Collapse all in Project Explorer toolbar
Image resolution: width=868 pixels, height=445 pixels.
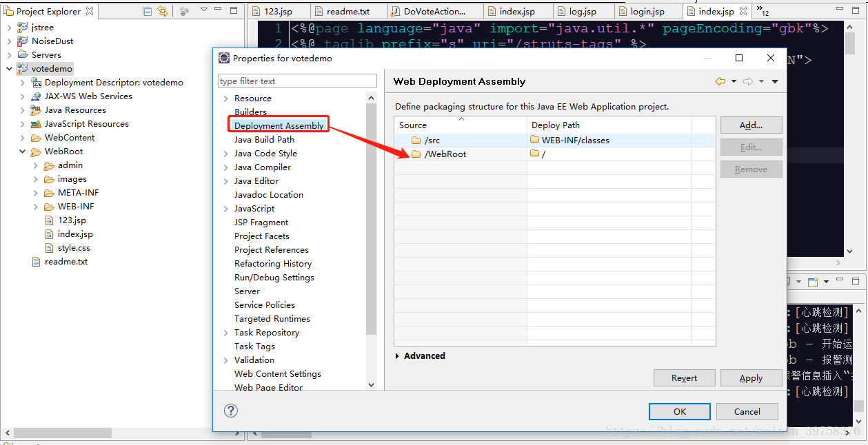148,11
